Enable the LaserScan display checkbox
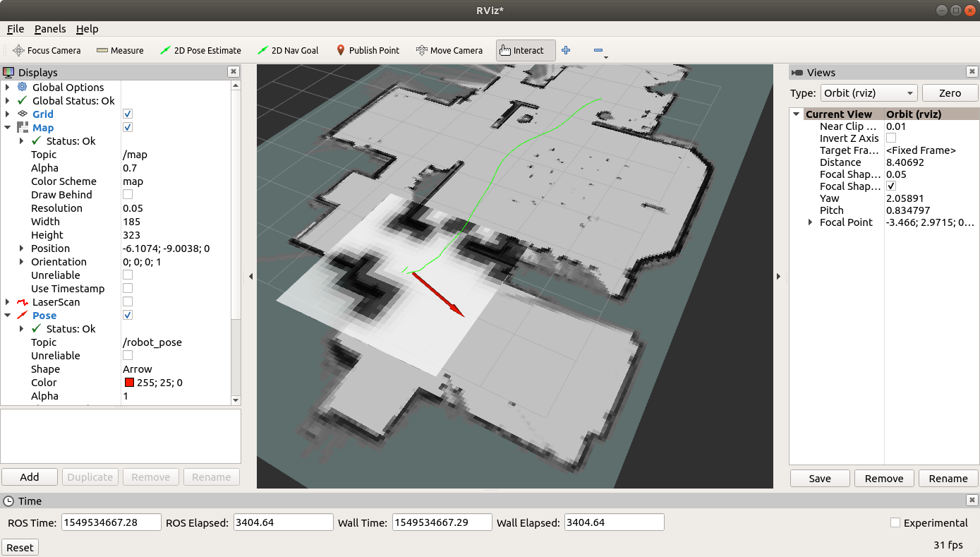Viewport: 980px width, 557px height. pos(128,301)
